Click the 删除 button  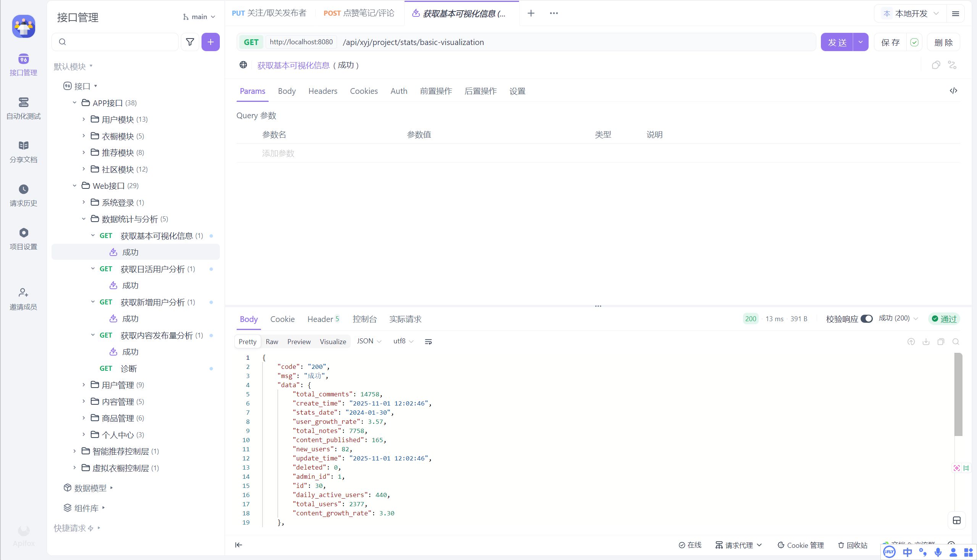tap(943, 42)
